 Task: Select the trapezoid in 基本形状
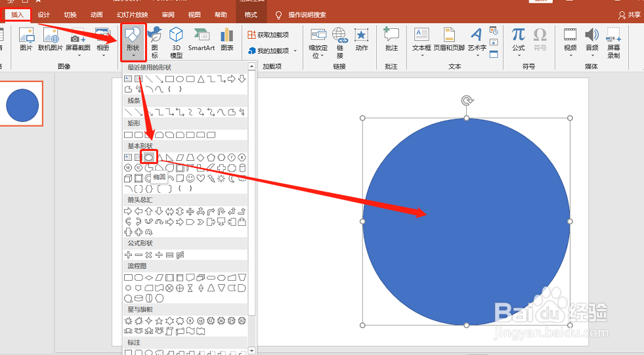[x=190, y=157]
